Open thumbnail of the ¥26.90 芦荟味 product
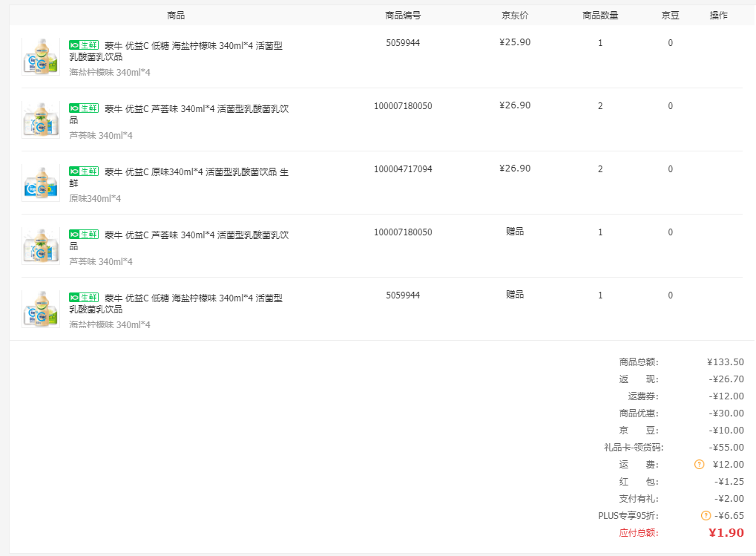 point(41,120)
